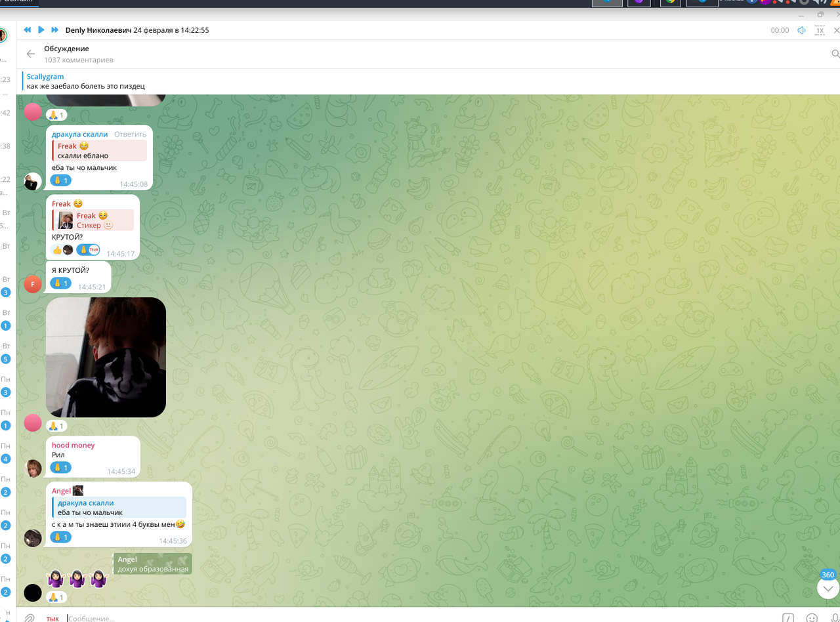Viewport: 840px width, 622px height.
Task: Select message text 'Я КРУТОЙ?'
Action: 70,270
